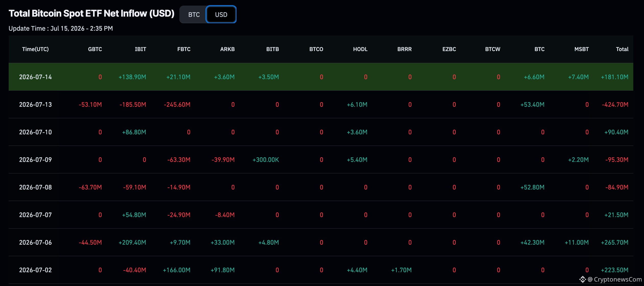The height and width of the screenshot is (286, 644).
Task: Click Total value -84.90M
Action: coord(617,187)
